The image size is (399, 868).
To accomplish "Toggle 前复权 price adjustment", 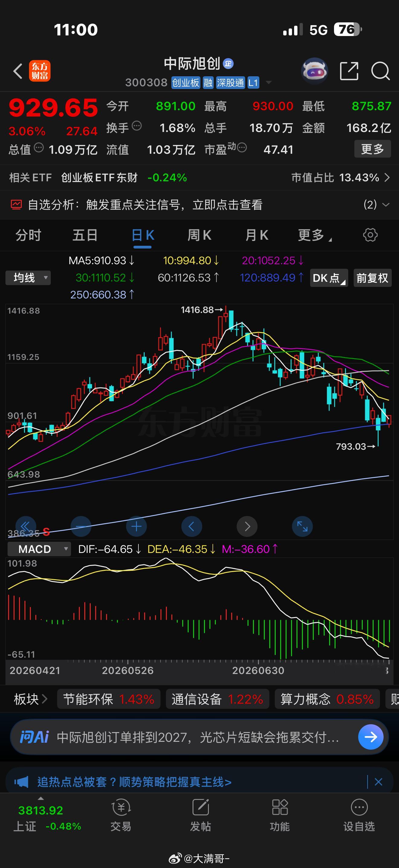I will point(372,278).
